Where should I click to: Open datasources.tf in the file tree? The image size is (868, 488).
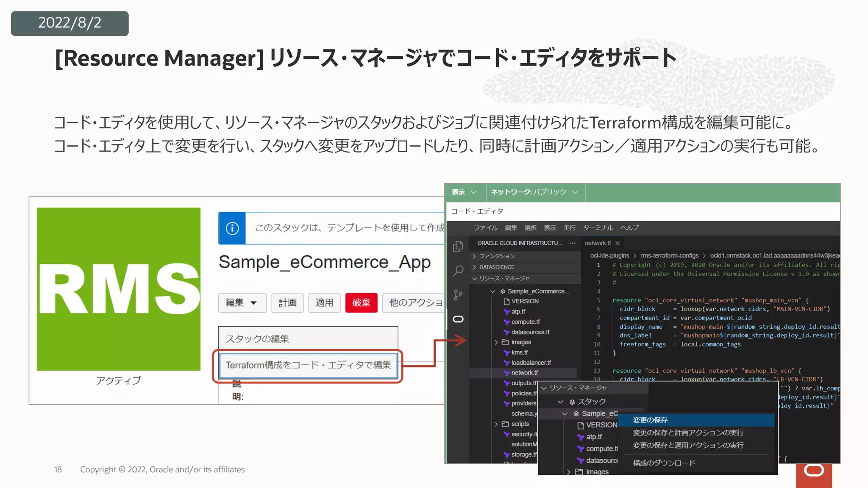pyautogui.click(x=530, y=332)
